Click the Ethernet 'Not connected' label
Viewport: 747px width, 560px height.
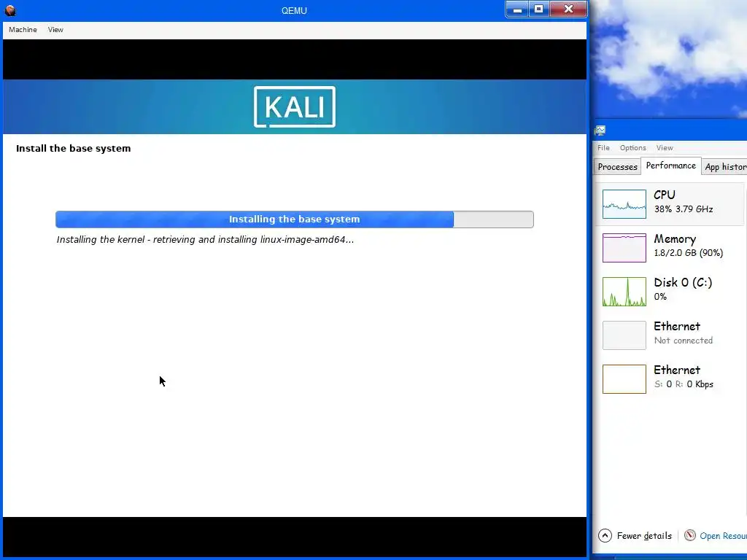click(x=683, y=332)
